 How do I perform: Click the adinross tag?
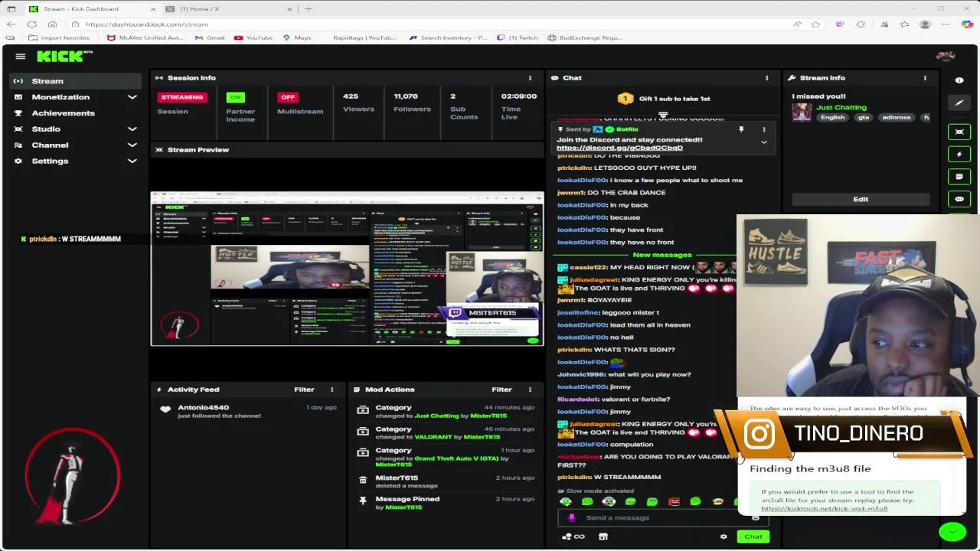coord(896,118)
